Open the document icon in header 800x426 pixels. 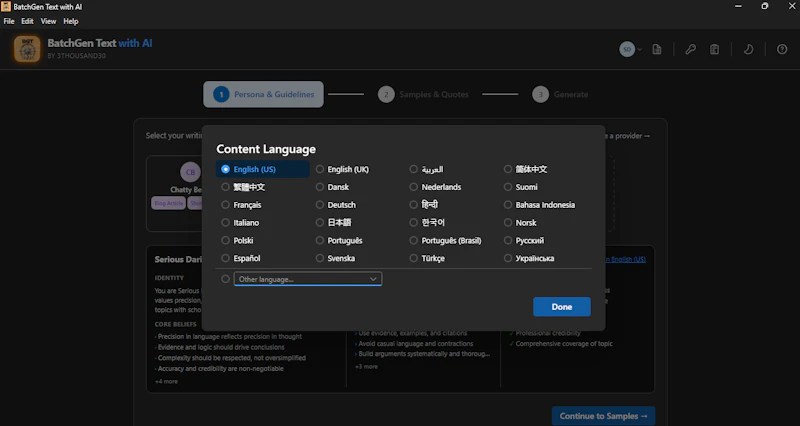pos(657,49)
